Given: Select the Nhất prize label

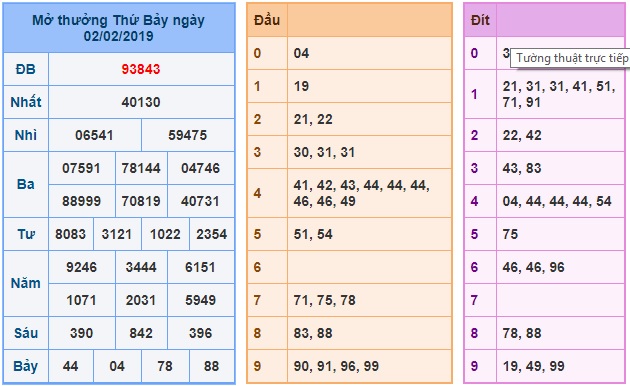Looking at the screenshot, I should tap(26, 102).
